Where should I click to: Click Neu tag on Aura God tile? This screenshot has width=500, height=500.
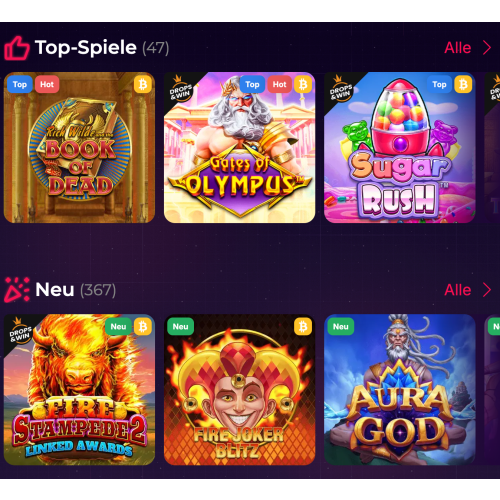(x=341, y=326)
